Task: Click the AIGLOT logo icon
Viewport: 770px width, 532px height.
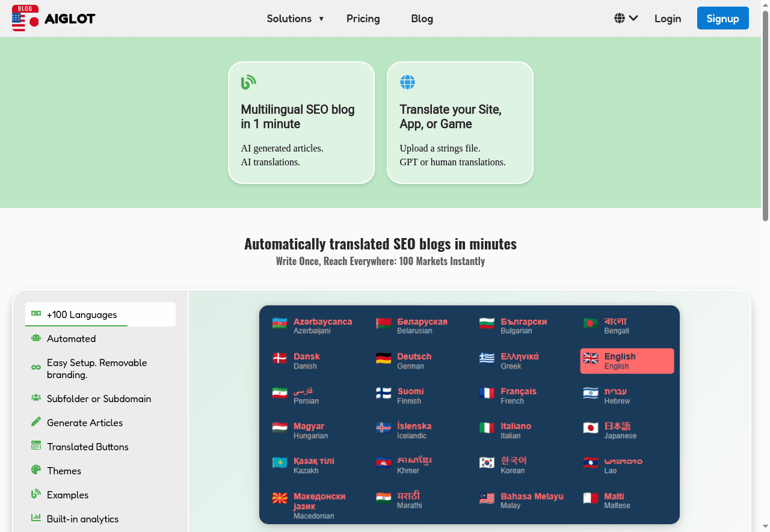Action: [x=25, y=18]
